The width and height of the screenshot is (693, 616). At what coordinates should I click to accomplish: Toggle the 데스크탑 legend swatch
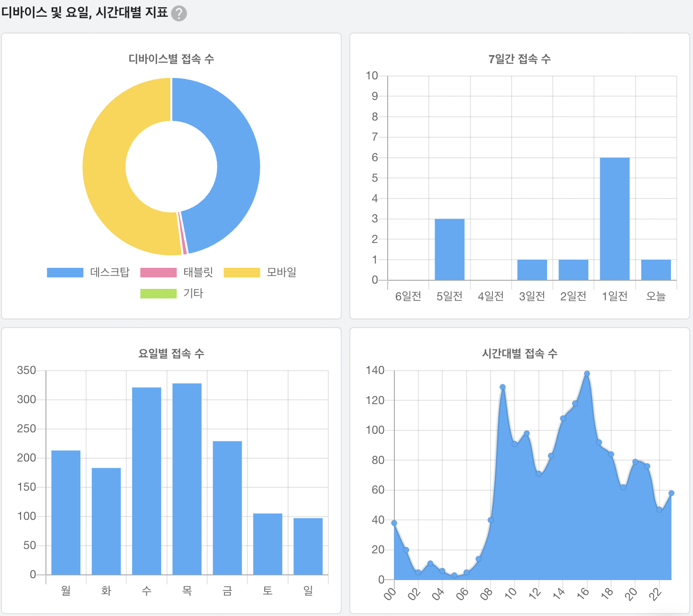click(x=65, y=272)
